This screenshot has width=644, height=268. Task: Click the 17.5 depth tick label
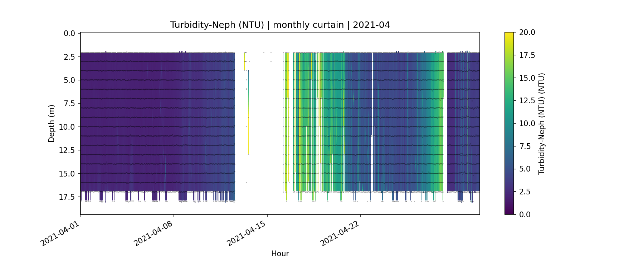point(67,197)
